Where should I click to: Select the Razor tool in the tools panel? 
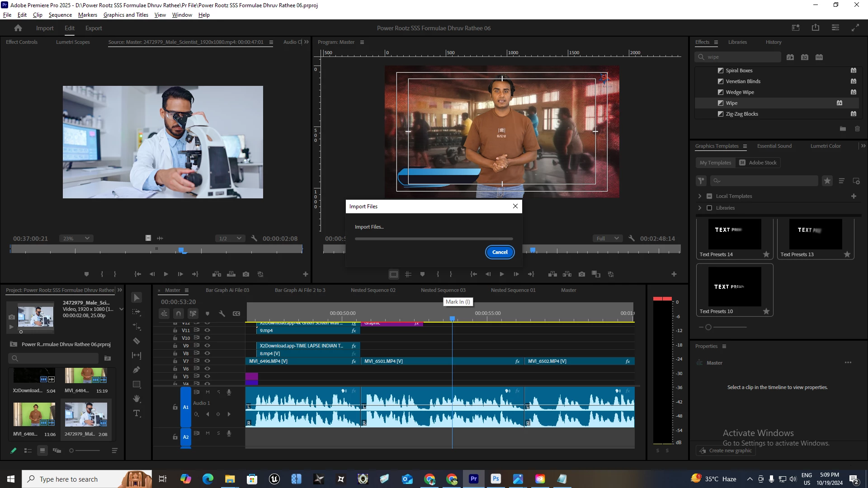(x=137, y=341)
